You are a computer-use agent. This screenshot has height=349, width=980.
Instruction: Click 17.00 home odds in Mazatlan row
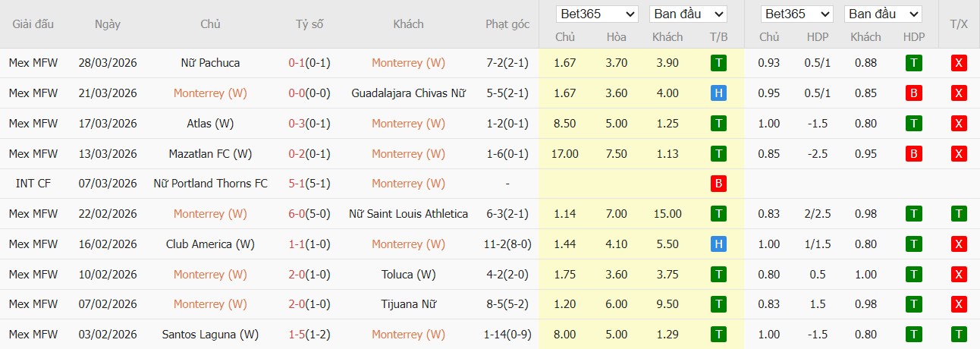point(565,154)
